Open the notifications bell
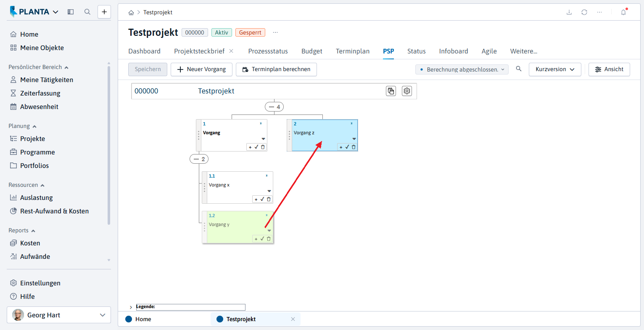Screen dimensions: 644x330 [623, 12]
